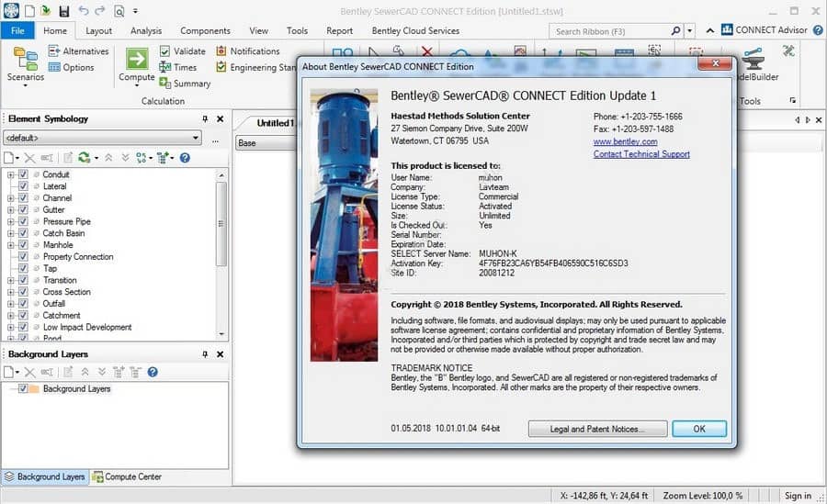Expand the Catch Basin tree node
The width and height of the screenshot is (827, 504).
(10, 233)
